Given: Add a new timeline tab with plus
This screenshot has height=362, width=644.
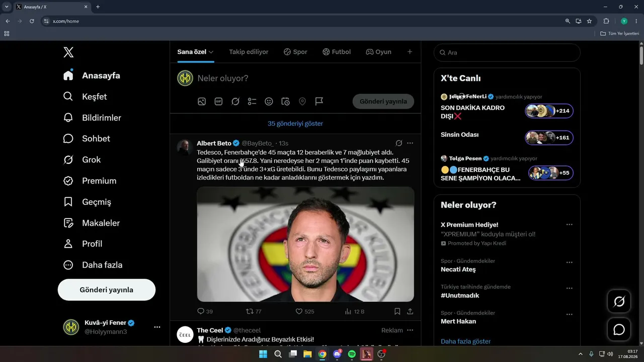Looking at the screenshot, I should click(410, 52).
